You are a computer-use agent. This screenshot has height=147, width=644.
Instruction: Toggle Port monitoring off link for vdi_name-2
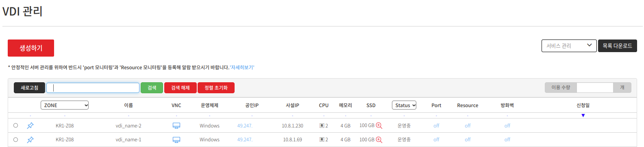pos(436,126)
